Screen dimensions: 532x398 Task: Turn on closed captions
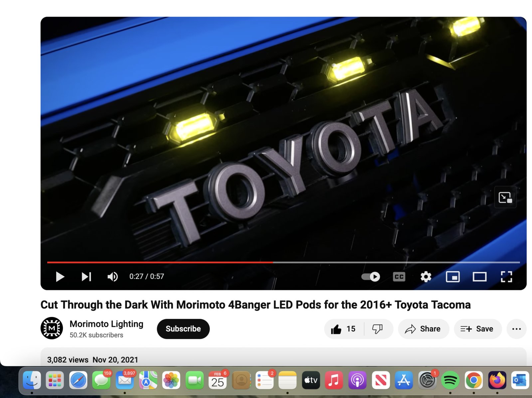(399, 277)
